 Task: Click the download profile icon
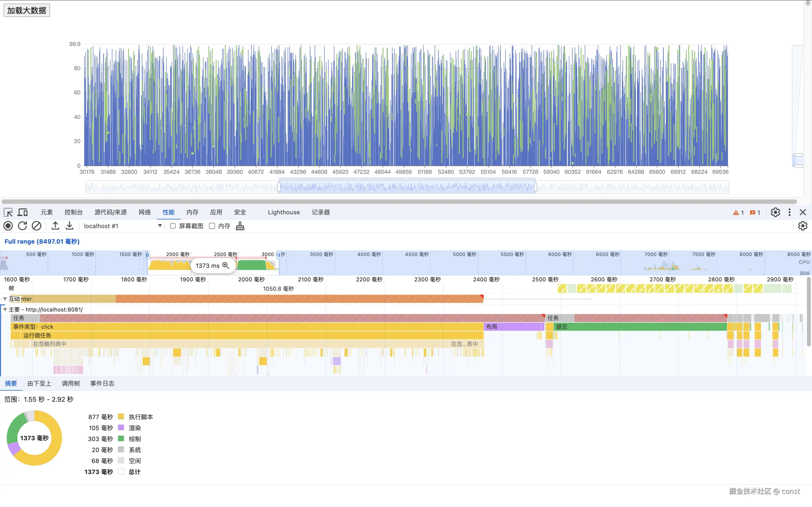point(69,226)
